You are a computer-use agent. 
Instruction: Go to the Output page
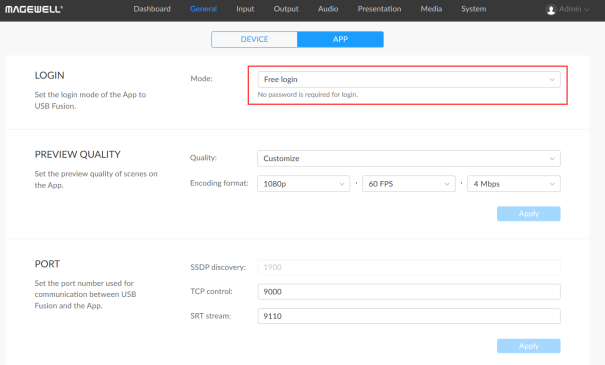[x=286, y=9]
